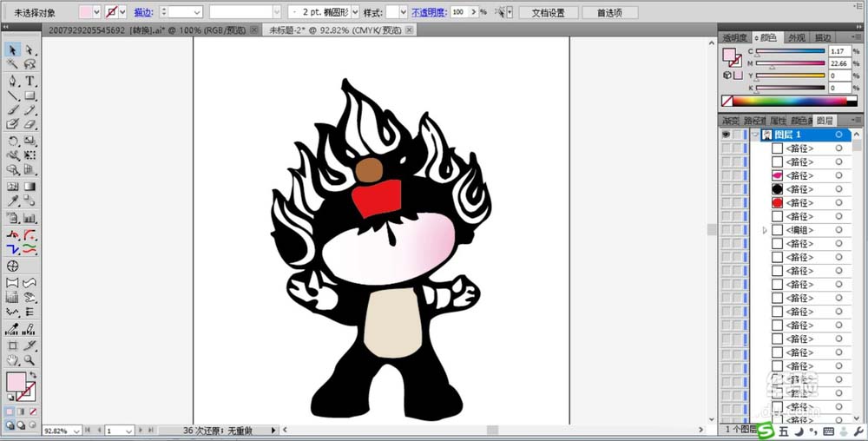Select the Hand tool

point(13,360)
